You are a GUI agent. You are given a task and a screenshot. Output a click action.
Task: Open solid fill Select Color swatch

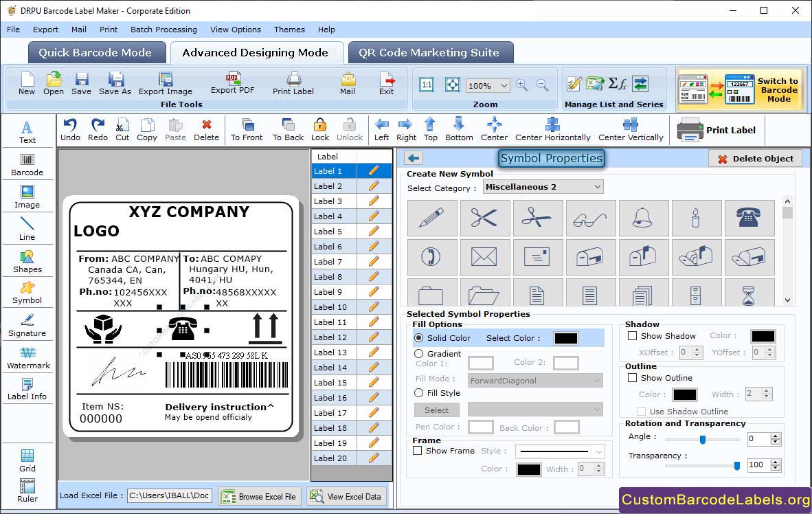pos(566,338)
